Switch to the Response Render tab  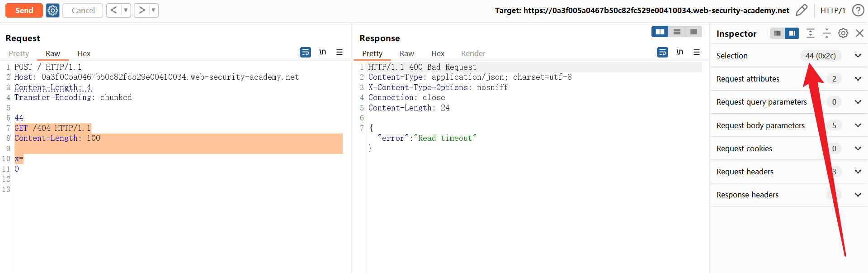tap(473, 53)
